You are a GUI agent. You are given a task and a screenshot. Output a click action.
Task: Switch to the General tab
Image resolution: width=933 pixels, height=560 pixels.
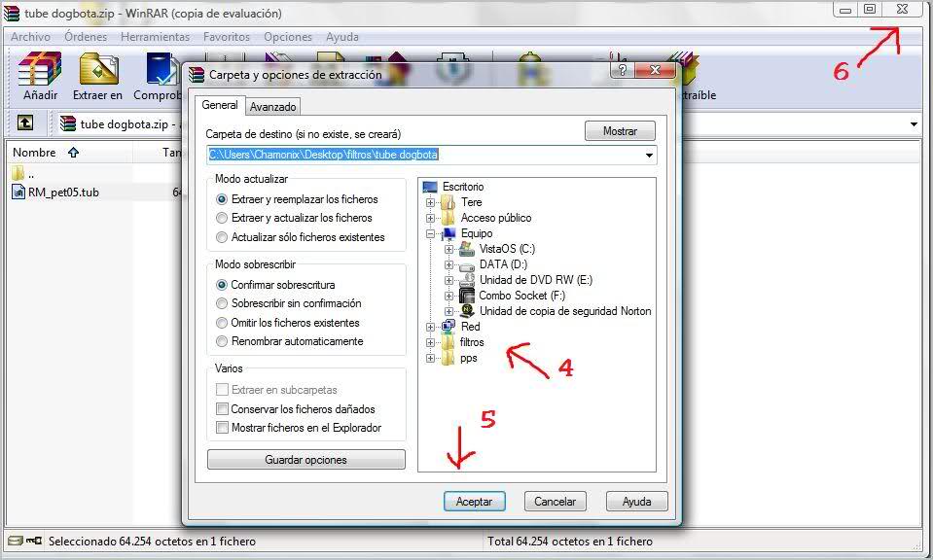click(x=220, y=105)
